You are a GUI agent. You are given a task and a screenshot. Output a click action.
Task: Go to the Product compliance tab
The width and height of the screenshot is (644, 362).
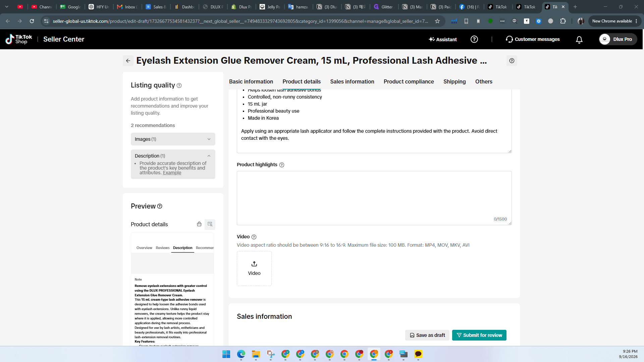click(409, 81)
